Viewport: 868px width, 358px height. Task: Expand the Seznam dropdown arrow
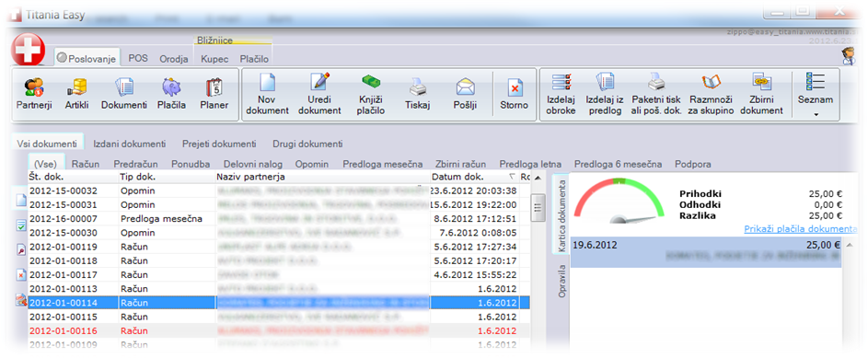coord(816,115)
